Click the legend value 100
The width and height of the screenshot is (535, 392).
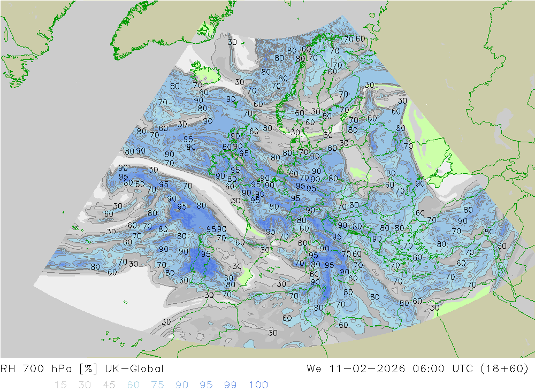pyautogui.click(x=258, y=385)
